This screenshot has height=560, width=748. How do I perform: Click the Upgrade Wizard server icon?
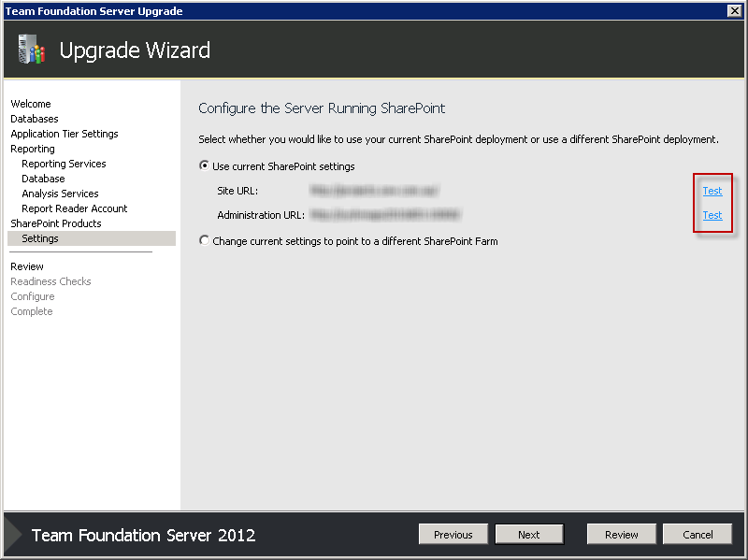(32, 50)
